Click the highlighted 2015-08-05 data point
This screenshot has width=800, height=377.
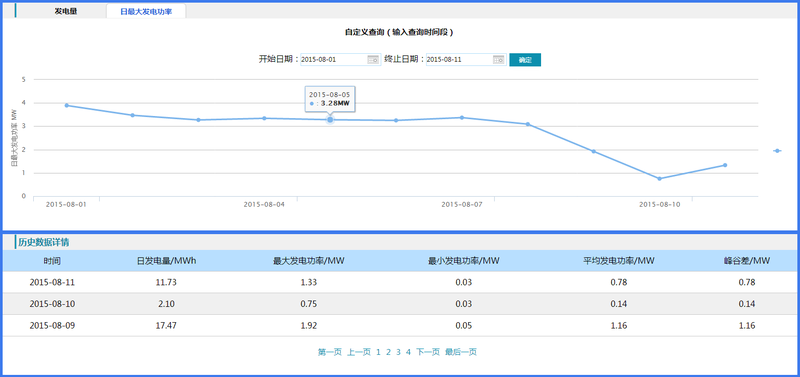(330, 119)
